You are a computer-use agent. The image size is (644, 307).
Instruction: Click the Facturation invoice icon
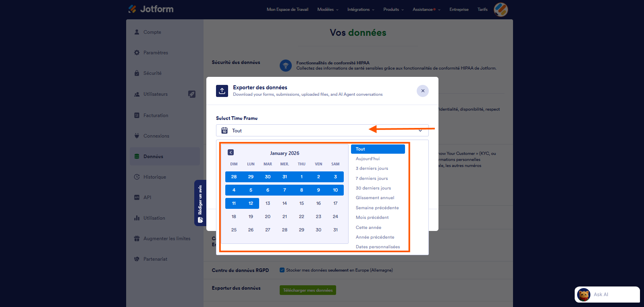137,115
